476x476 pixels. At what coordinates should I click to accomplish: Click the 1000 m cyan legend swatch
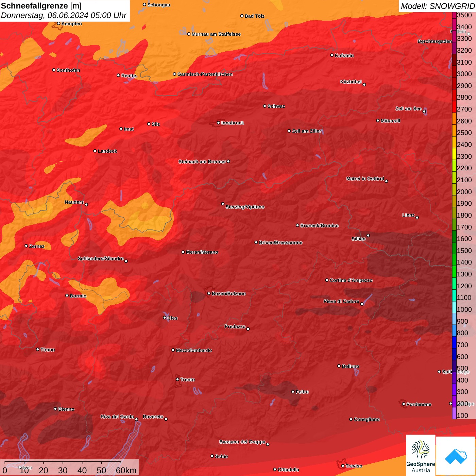454,307
